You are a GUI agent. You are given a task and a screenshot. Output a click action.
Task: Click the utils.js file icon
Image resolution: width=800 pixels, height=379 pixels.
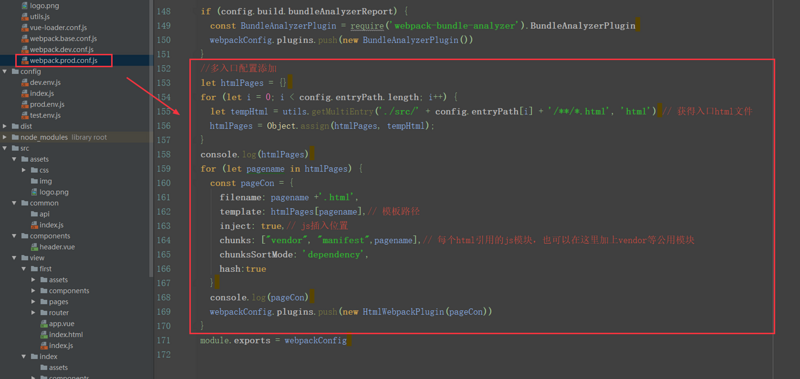coord(25,17)
